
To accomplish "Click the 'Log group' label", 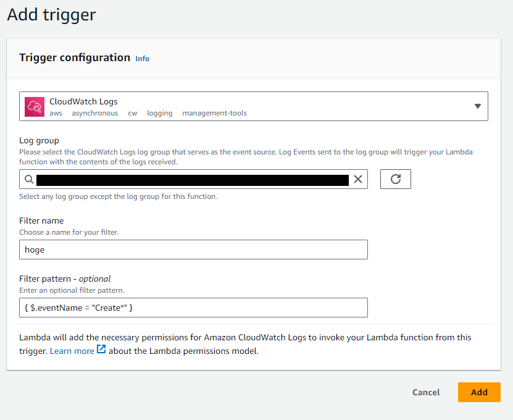I will tap(39, 140).
